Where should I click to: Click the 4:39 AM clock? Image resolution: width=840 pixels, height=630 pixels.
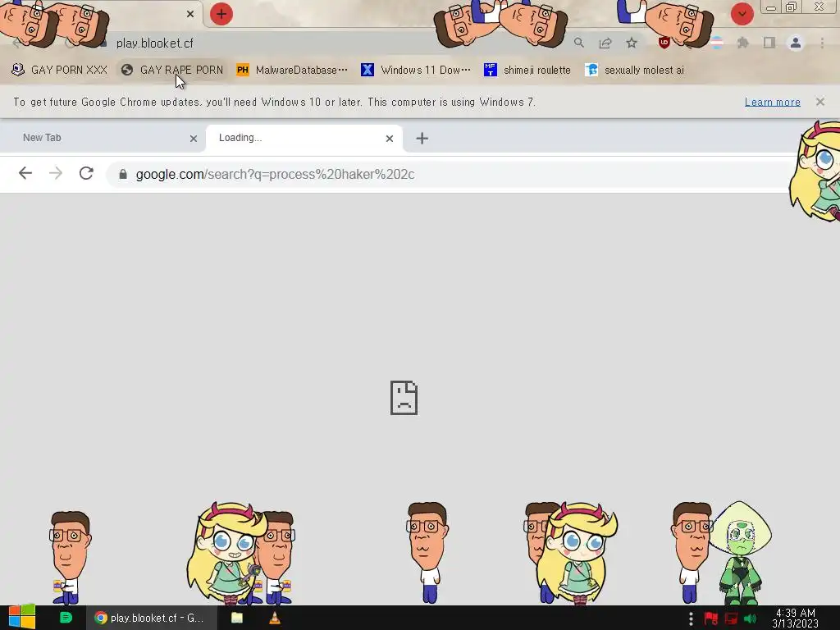(796, 618)
